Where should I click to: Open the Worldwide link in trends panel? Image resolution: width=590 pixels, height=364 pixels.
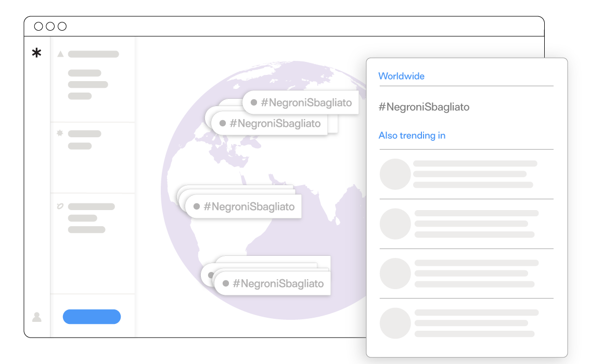401,76
